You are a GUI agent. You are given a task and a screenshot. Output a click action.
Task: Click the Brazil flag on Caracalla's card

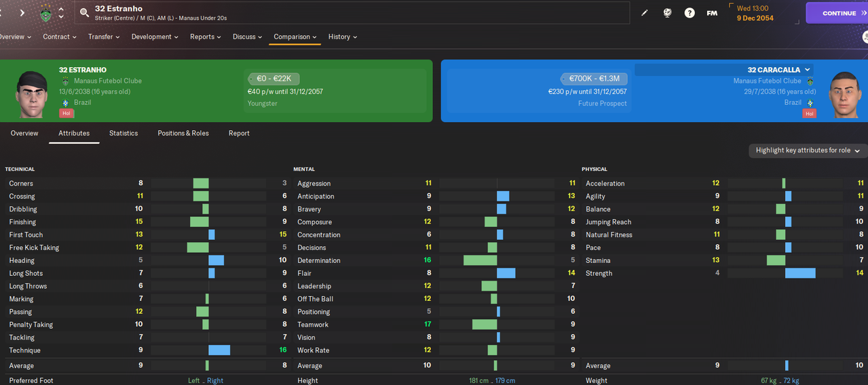click(809, 103)
